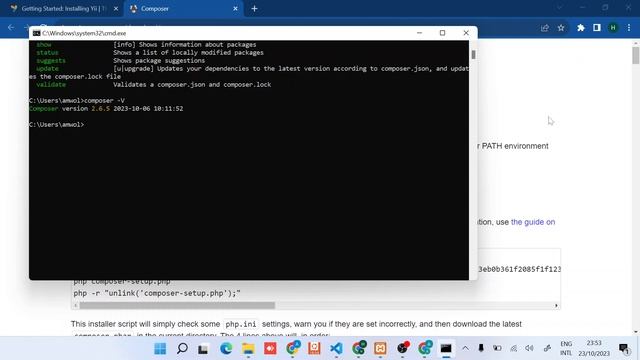Click version number 2.6.5 in cmd
The image size is (640, 360).
pos(100,109)
